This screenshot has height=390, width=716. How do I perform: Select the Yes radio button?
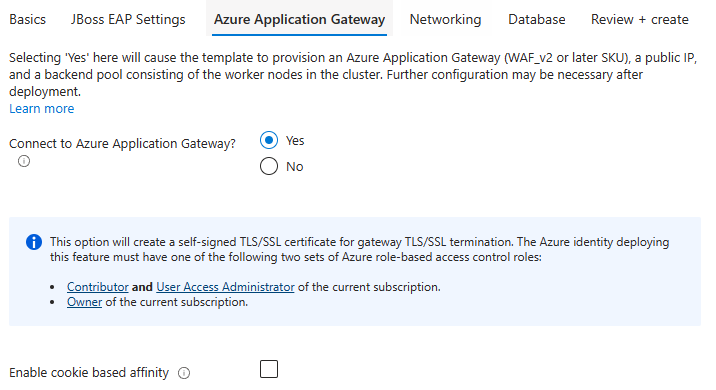point(269,140)
